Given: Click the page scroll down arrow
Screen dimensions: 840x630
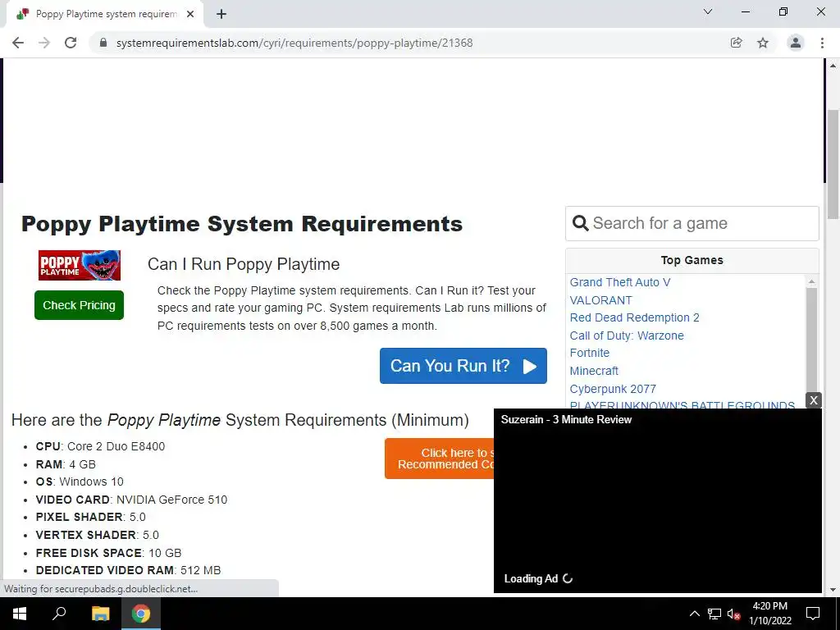Looking at the screenshot, I should pos(833,590).
